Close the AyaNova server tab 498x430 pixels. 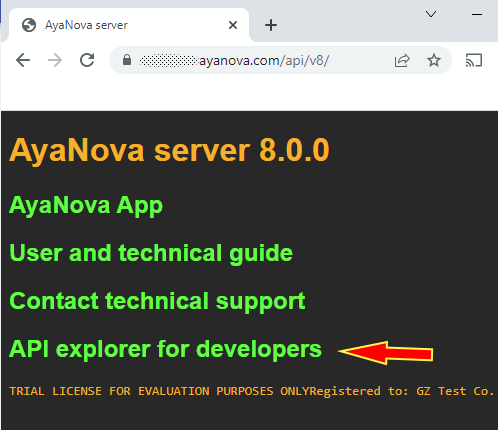pyautogui.click(x=233, y=25)
